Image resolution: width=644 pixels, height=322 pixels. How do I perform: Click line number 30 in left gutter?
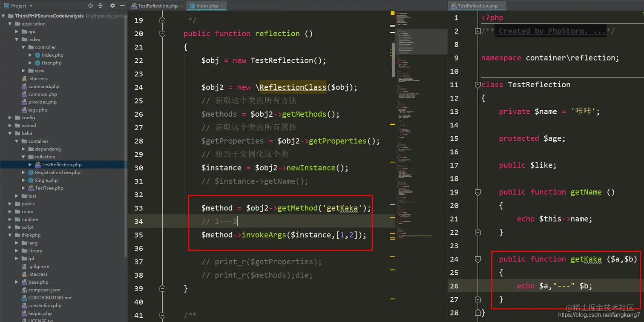(139, 168)
